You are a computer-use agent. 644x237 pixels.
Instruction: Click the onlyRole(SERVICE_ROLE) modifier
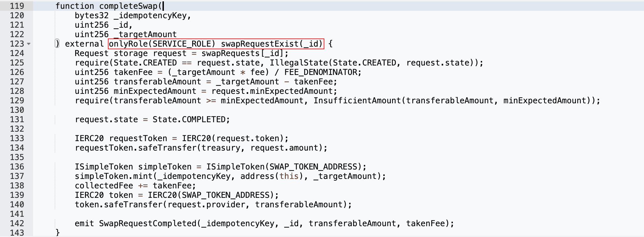point(162,44)
